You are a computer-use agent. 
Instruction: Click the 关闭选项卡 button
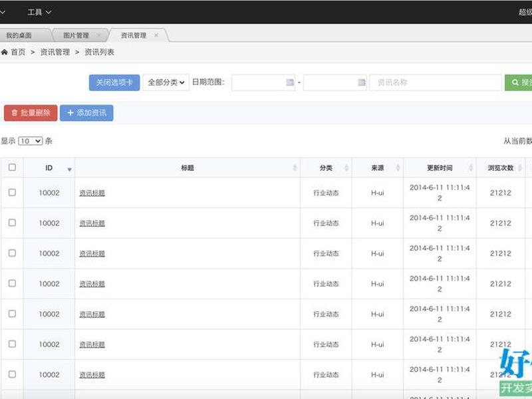tap(114, 82)
